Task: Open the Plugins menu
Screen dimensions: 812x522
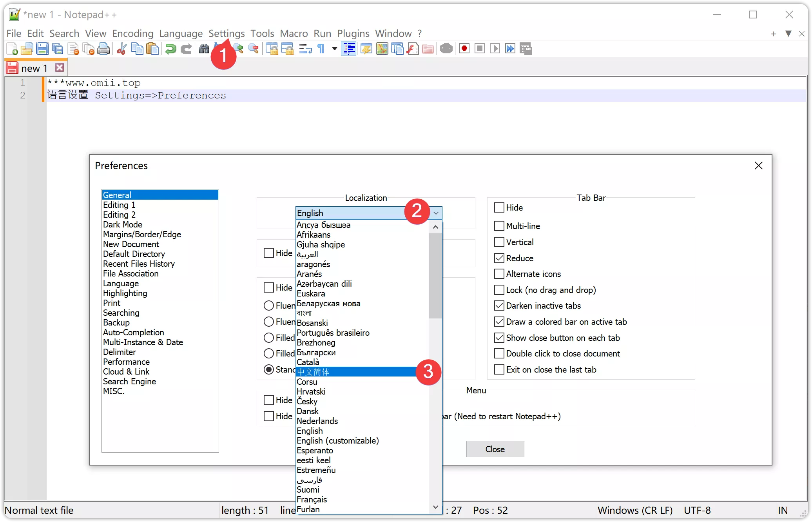Action: point(353,33)
